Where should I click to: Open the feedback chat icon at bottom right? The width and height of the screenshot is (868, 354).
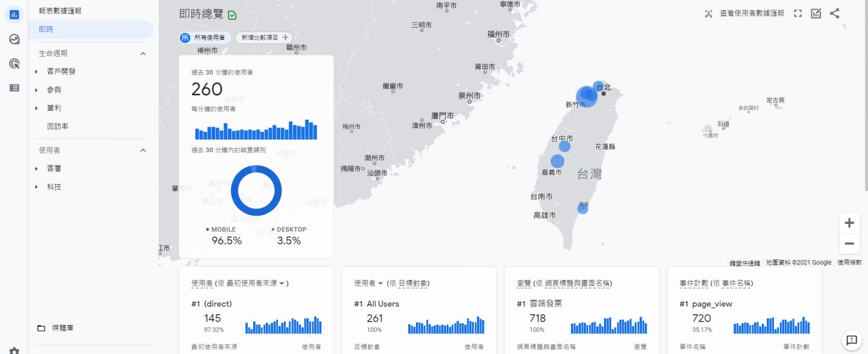pyautogui.click(x=852, y=341)
